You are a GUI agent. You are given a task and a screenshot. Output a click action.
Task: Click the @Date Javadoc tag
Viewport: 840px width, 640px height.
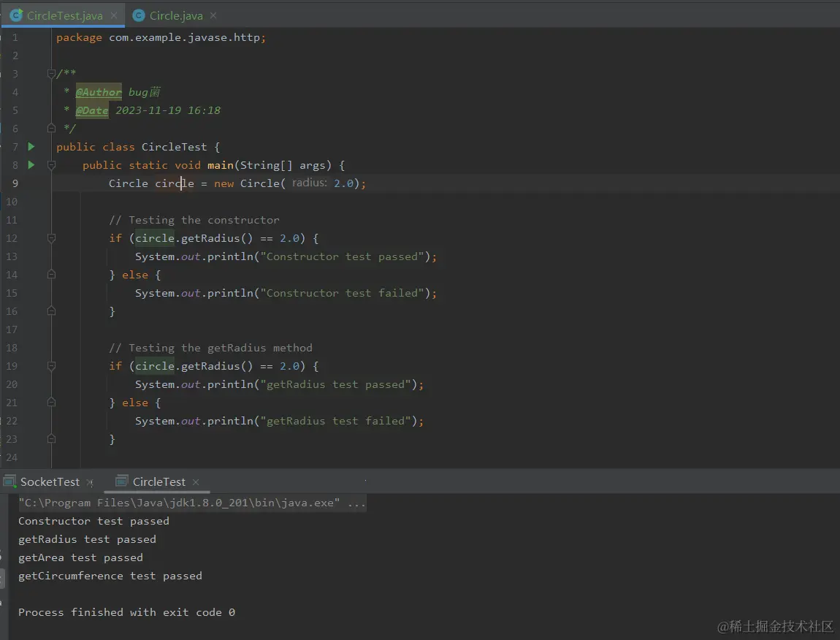click(x=92, y=110)
